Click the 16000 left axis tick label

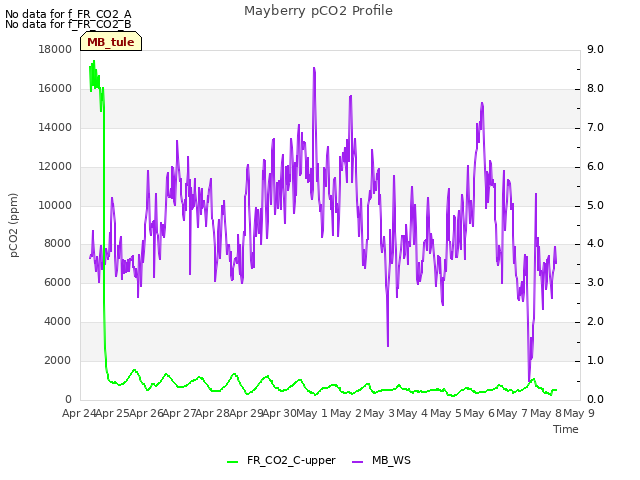click(x=55, y=89)
